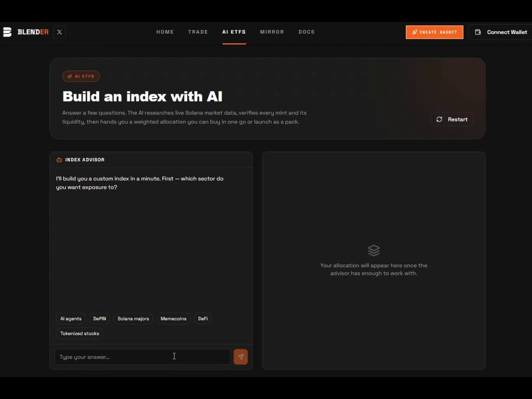Pick the Tokenized stocks chip
The width and height of the screenshot is (532, 399).
(x=80, y=333)
